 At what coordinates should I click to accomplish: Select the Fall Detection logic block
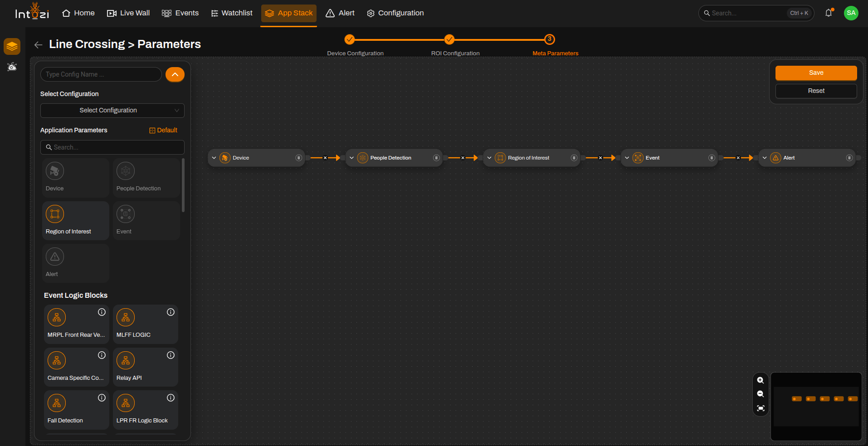[77, 410]
